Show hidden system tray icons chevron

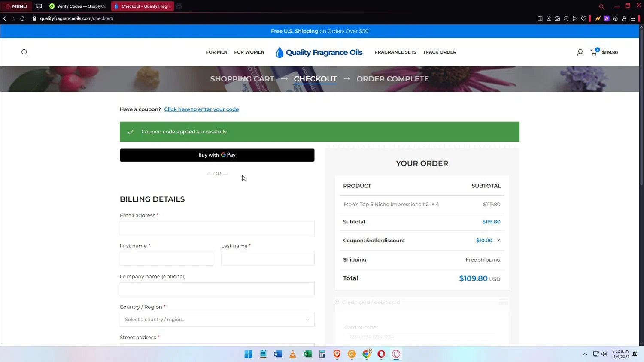click(585, 354)
